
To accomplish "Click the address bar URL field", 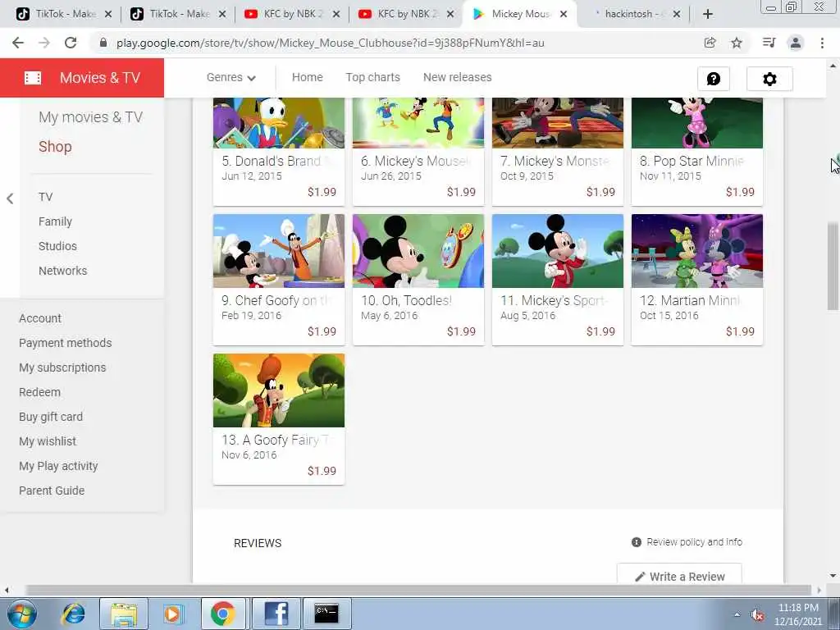I will (x=330, y=43).
